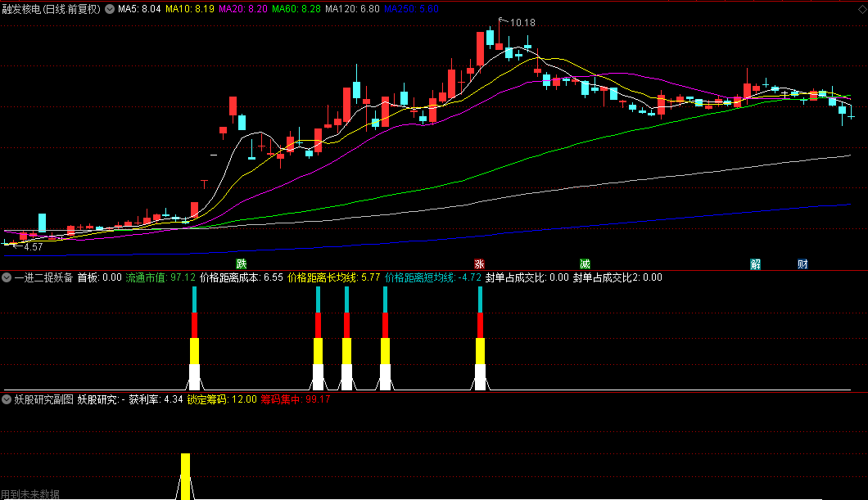
Task: Click the 首板: 0.00 value
Action: click(99, 277)
